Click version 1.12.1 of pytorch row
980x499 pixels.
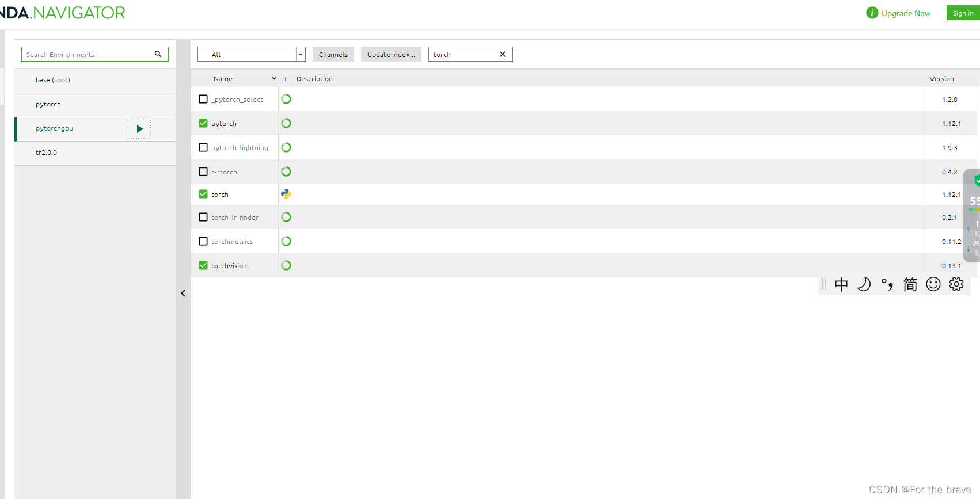951,124
